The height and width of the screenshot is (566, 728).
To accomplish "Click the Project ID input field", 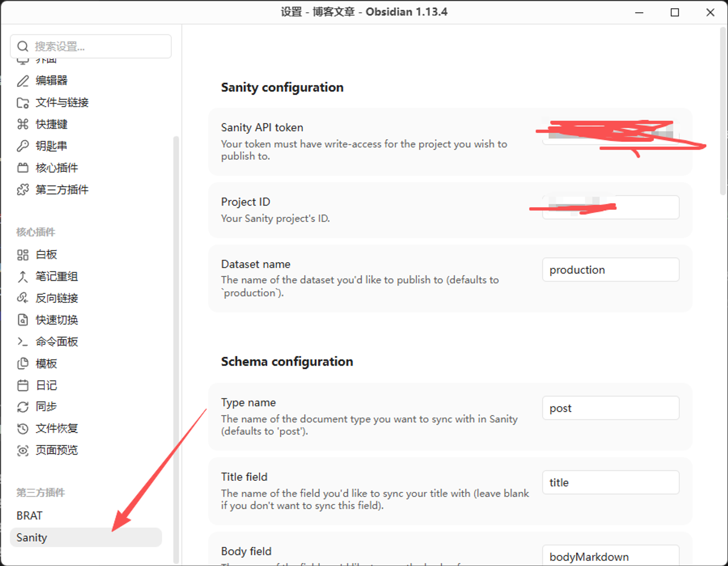I will 611,207.
